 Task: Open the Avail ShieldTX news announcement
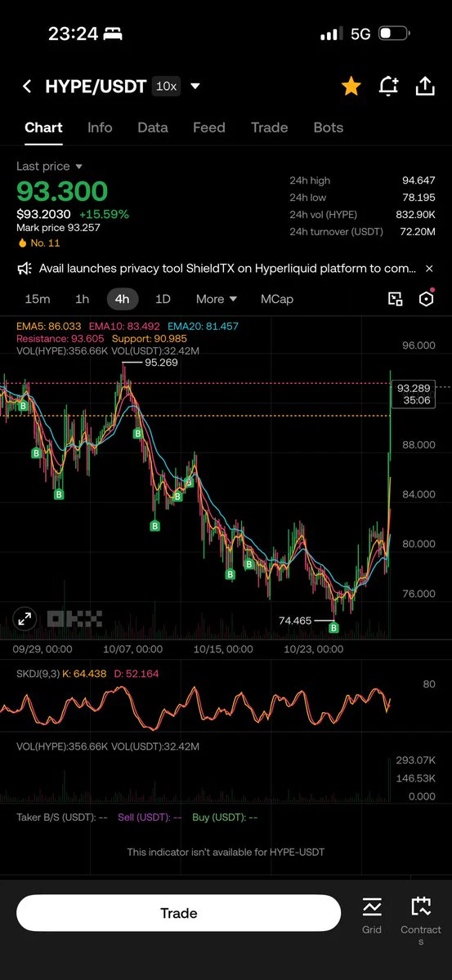pyautogui.click(x=227, y=268)
